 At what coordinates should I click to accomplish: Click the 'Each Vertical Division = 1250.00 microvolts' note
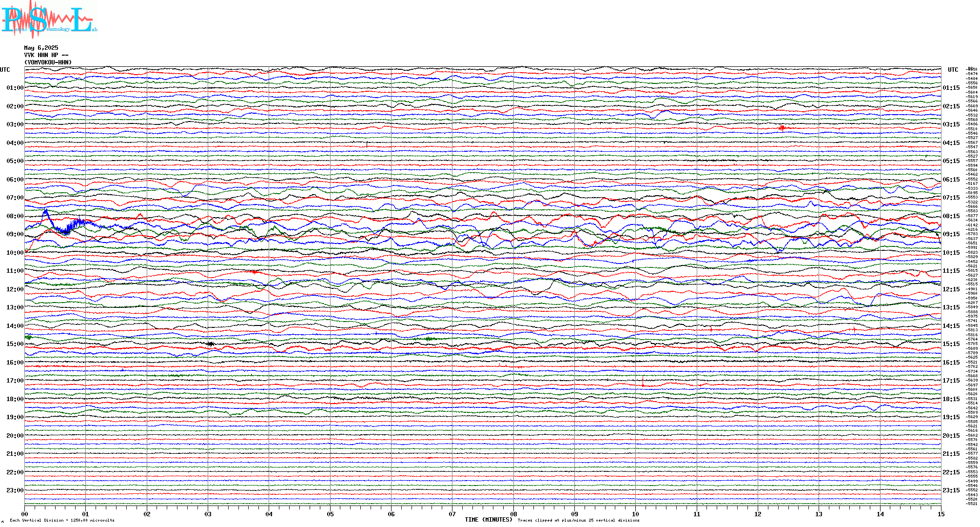[x=62, y=520]
